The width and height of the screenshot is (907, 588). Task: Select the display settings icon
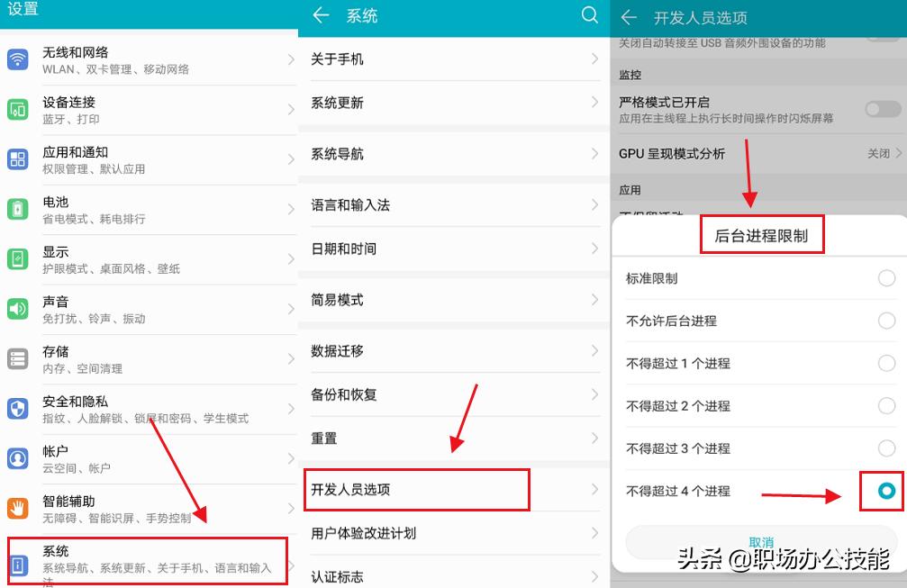[x=16, y=258]
